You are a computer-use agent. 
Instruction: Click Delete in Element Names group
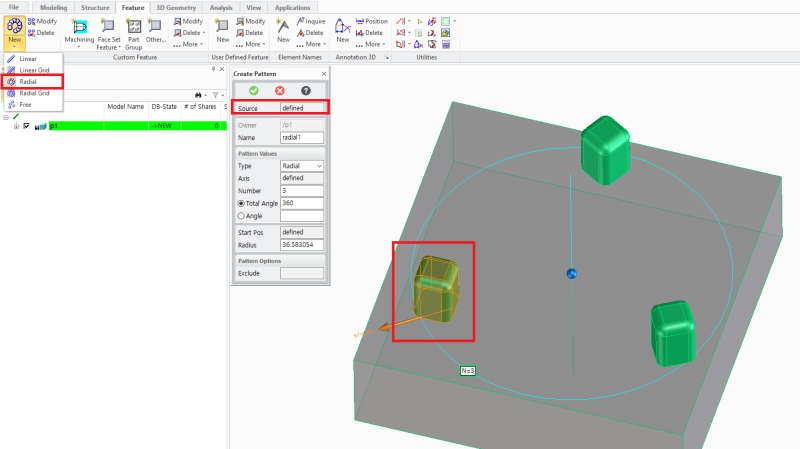pyautogui.click(x=310, y=33)
